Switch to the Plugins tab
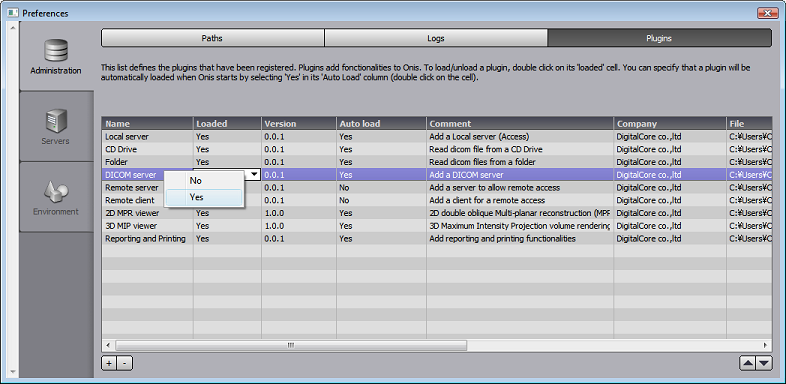Image resolution: width=786 pixels, height=384 pixels. pos(659,38)
